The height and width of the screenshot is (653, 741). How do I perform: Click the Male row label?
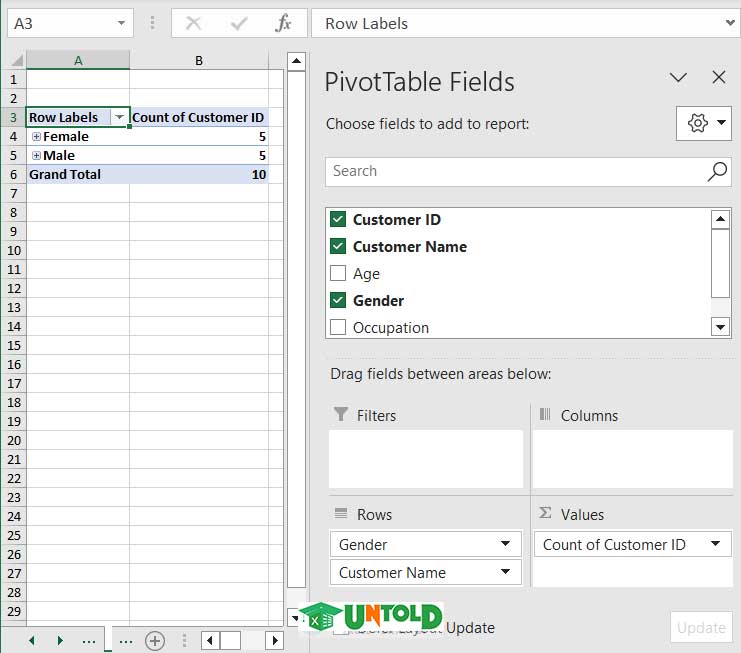(59, 155)
